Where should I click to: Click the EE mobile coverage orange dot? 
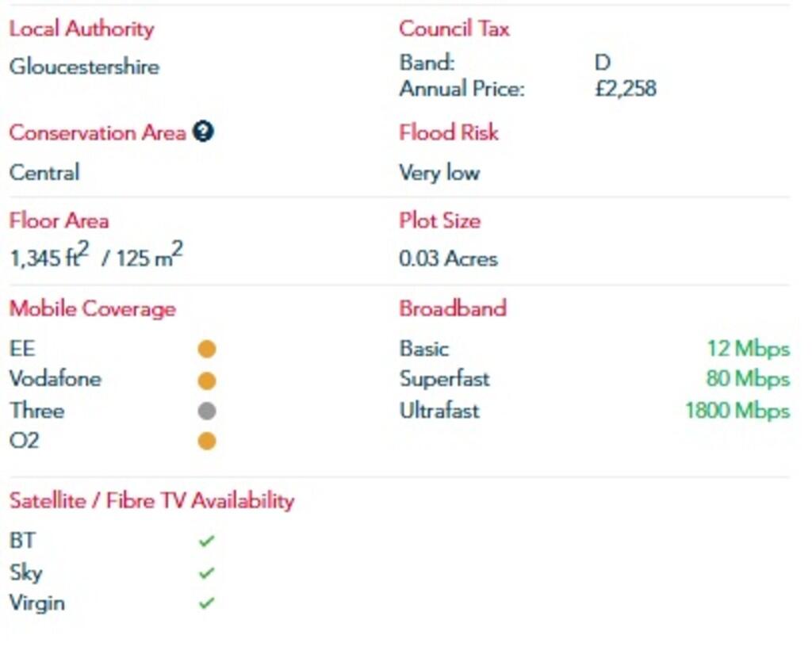click(207, 349)
